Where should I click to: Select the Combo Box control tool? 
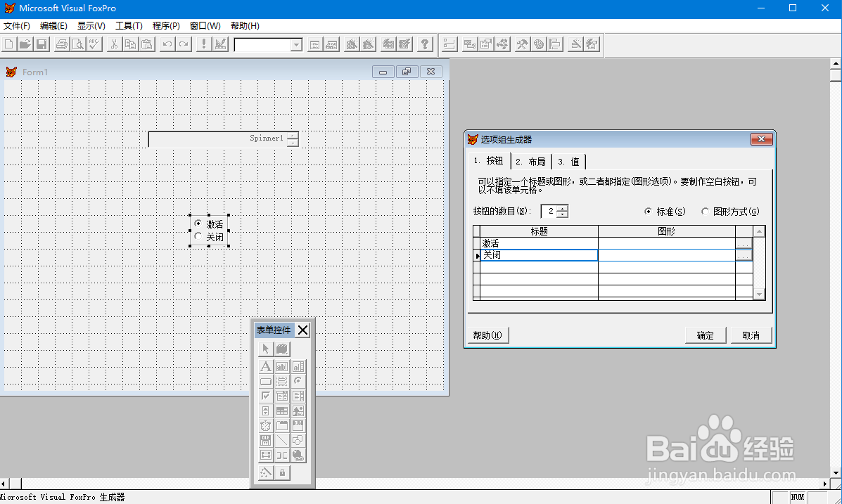tap(282, 396)
